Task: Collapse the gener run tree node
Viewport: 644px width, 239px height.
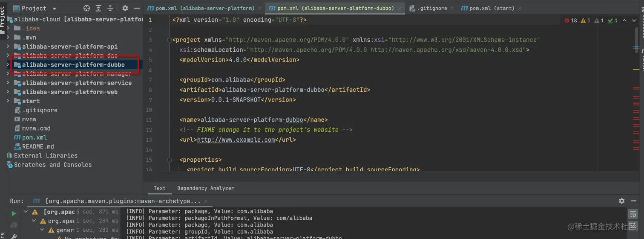Action: (x=42, y=230)
